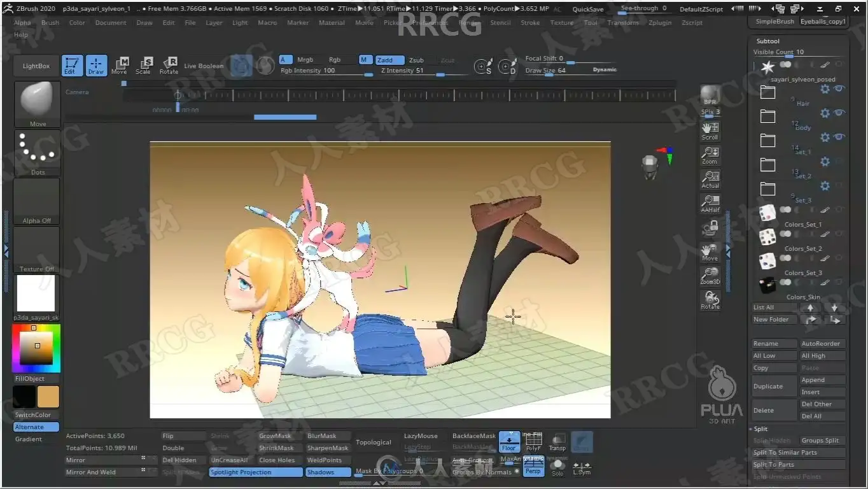Click the camera lock icon below AAHalf
Viewport: 868px width, 489px height.
click(710, 227)
